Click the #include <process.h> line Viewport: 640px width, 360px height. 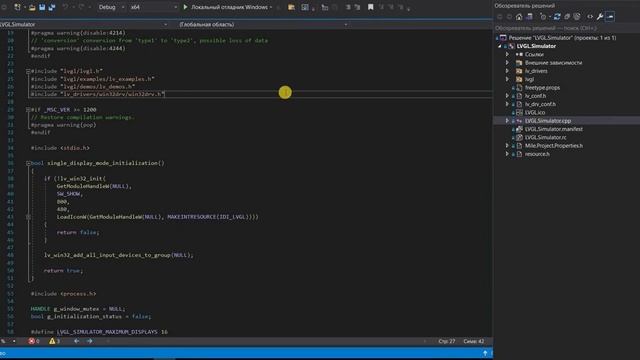[x=64, y=293]
